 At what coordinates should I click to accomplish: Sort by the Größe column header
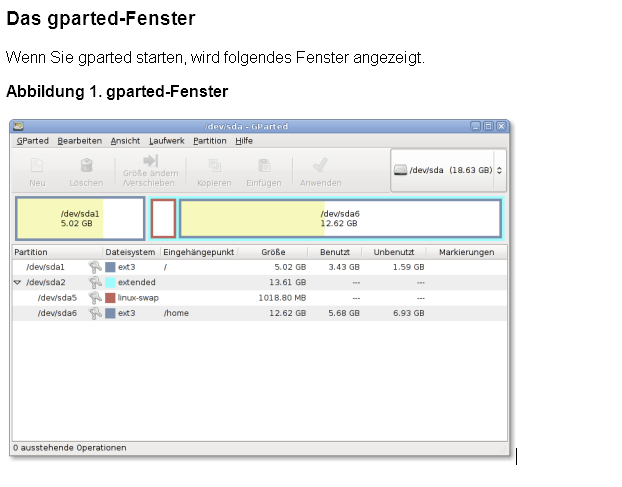[x=273, y=252]
